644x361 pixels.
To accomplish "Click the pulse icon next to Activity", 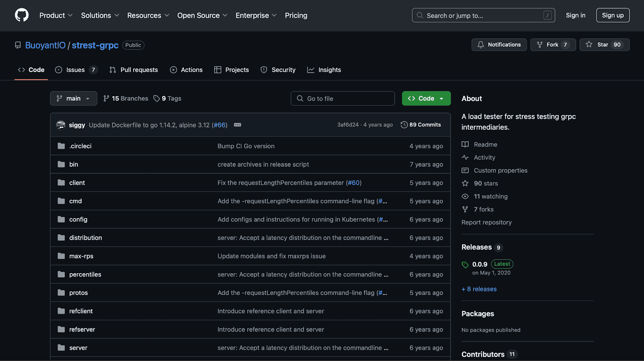I will [465, 157].
